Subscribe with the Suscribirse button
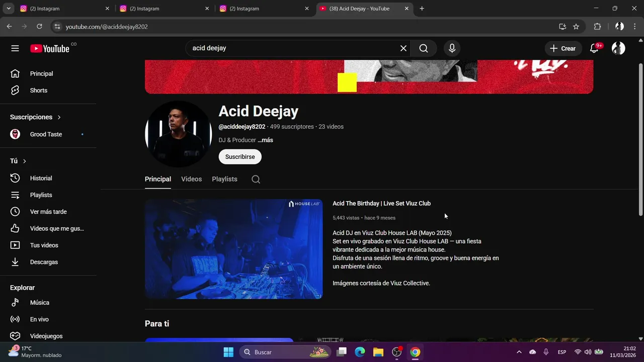The height and width of the screenshot is (362, 644). coord(240,157)
